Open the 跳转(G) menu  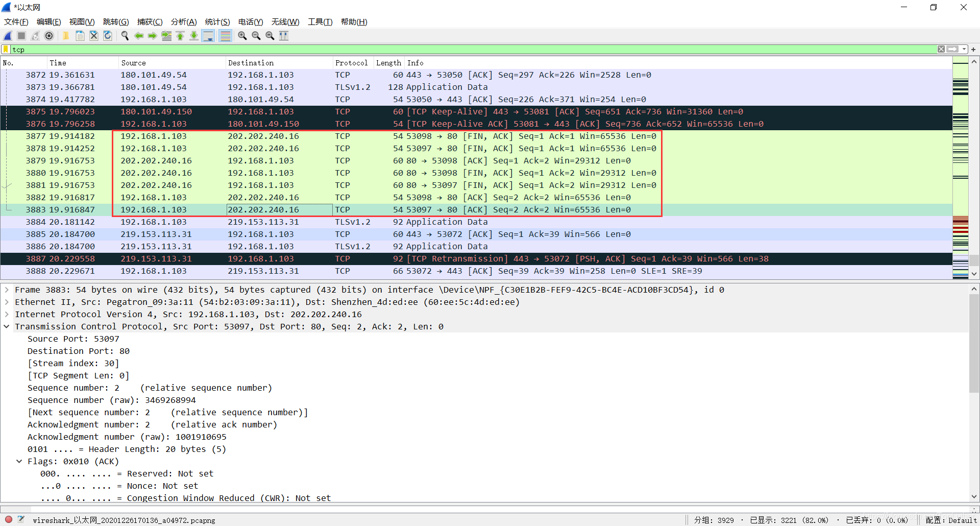[116, 22]
